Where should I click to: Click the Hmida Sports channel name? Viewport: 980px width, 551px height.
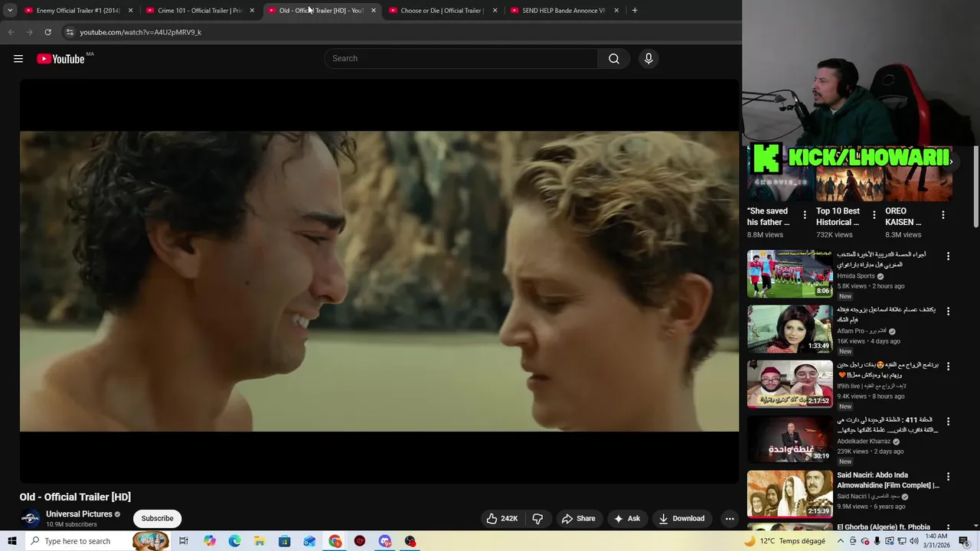point(855,276)
